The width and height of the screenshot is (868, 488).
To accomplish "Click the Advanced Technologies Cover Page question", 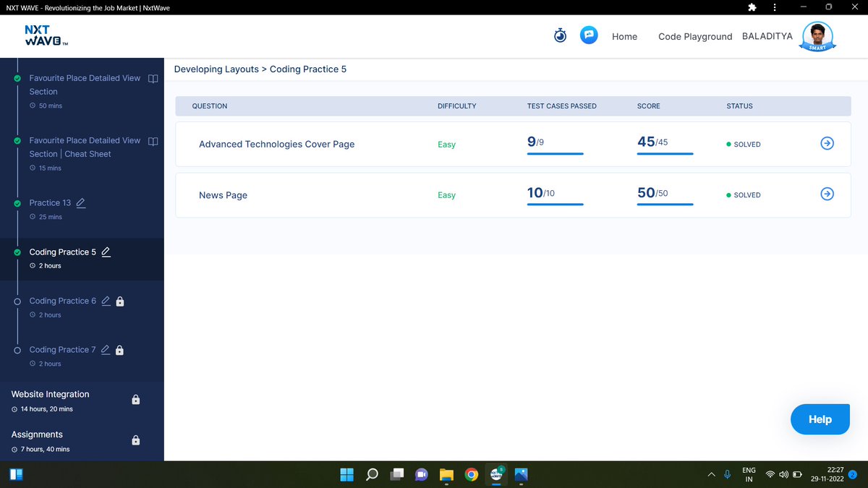I will (x=276, y=144).
